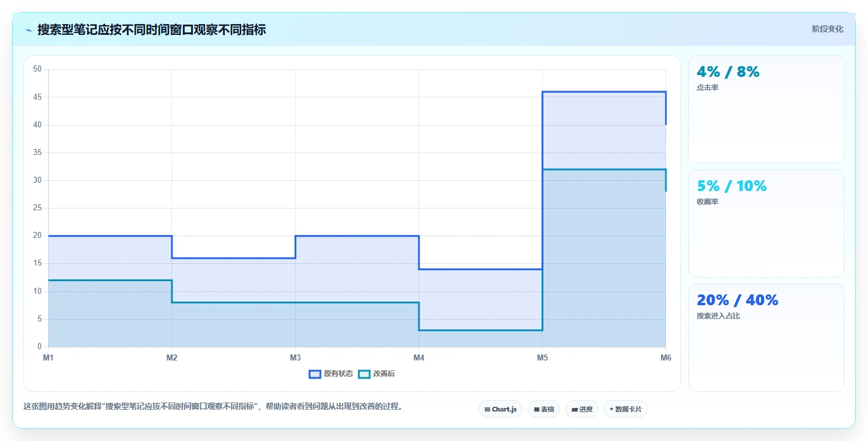Image resolution: width=868 pixels, height=441 pixels.
Task: Select the Chart.js tag button
Action: (x=501, y=409)
